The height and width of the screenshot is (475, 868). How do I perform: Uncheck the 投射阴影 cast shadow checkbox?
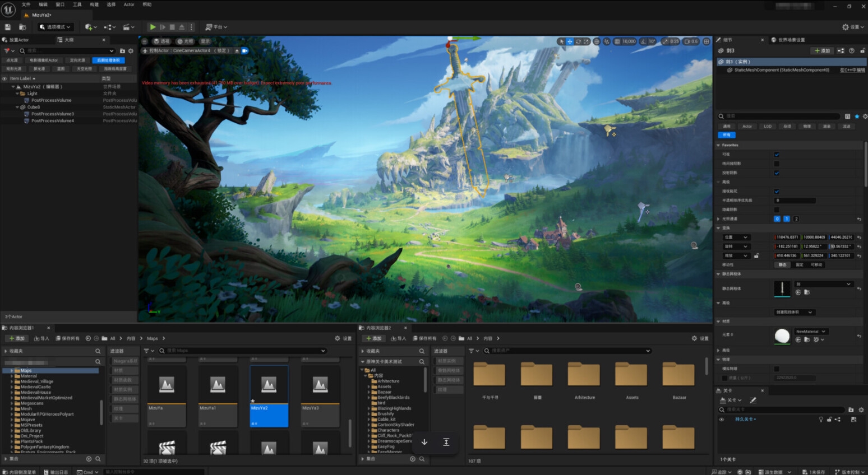click(777, 173)
